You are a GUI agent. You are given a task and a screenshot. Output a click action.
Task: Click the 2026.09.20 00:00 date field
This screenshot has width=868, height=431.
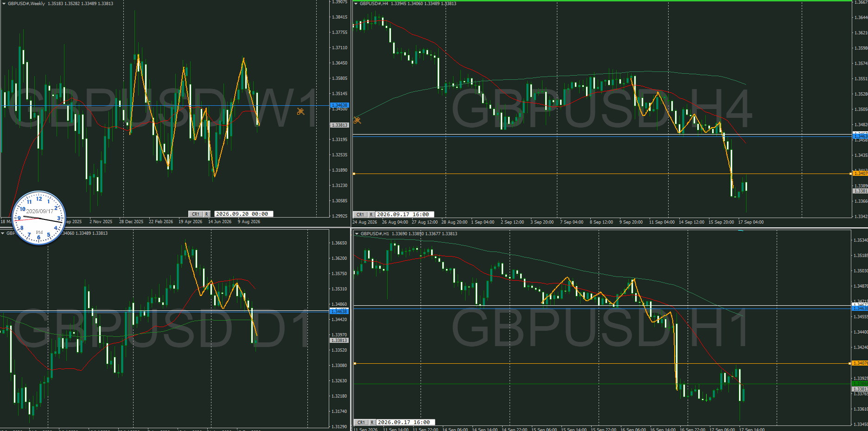(x=242, y=214)
